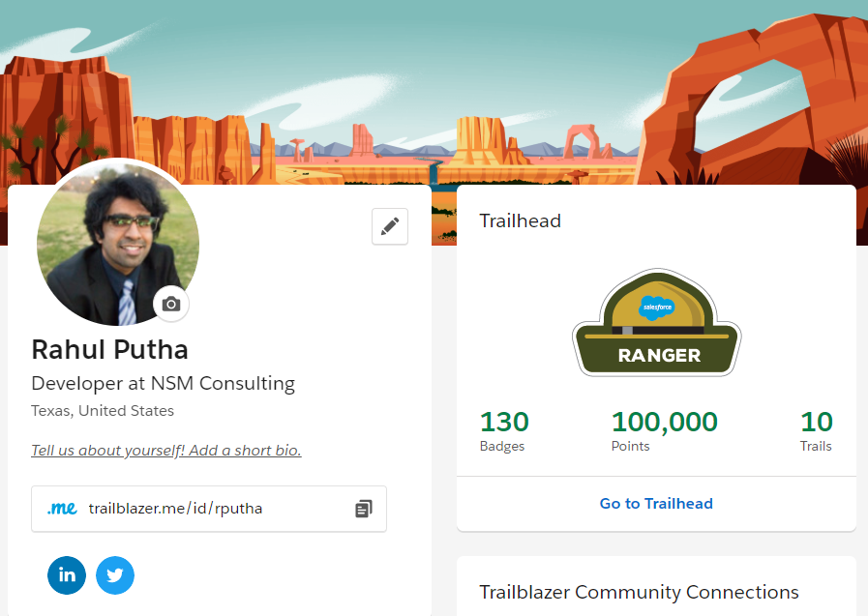Click the Trailhead card heading

pyautogui.click(x=521, y=220)
